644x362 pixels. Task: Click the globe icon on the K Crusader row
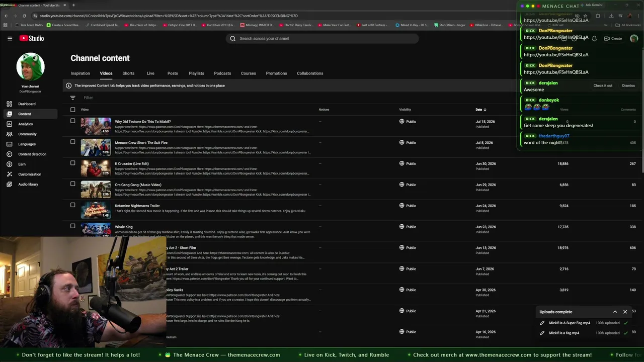click(x=401, y=163)
